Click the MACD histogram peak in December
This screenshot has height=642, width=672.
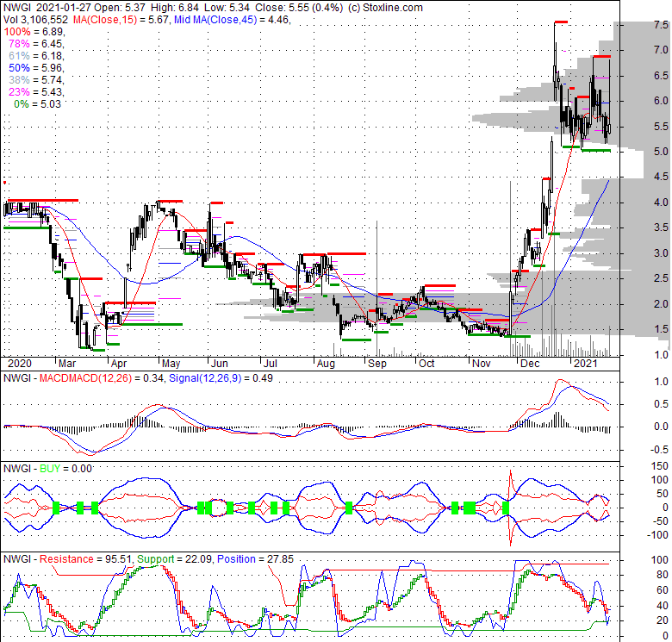pos(557,420)
